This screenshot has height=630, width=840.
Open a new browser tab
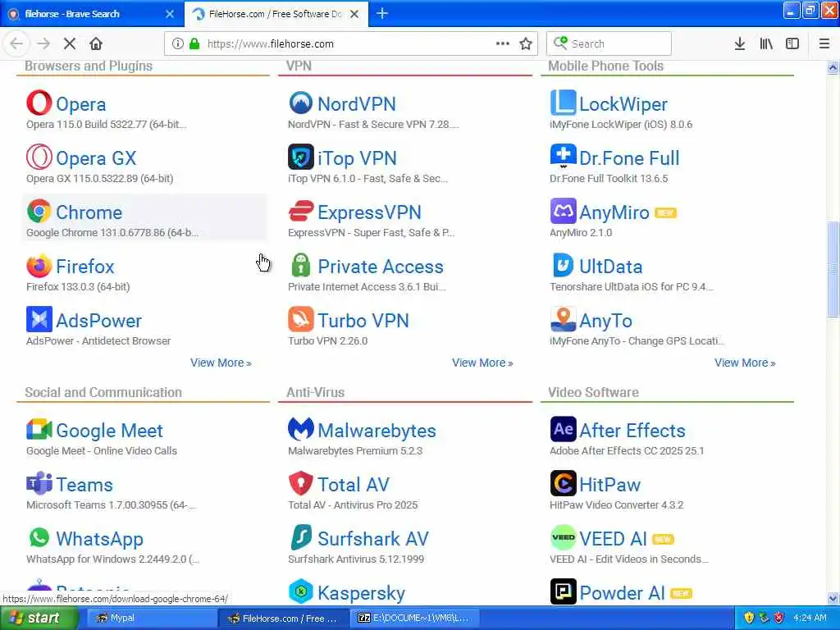coord(382,13)
